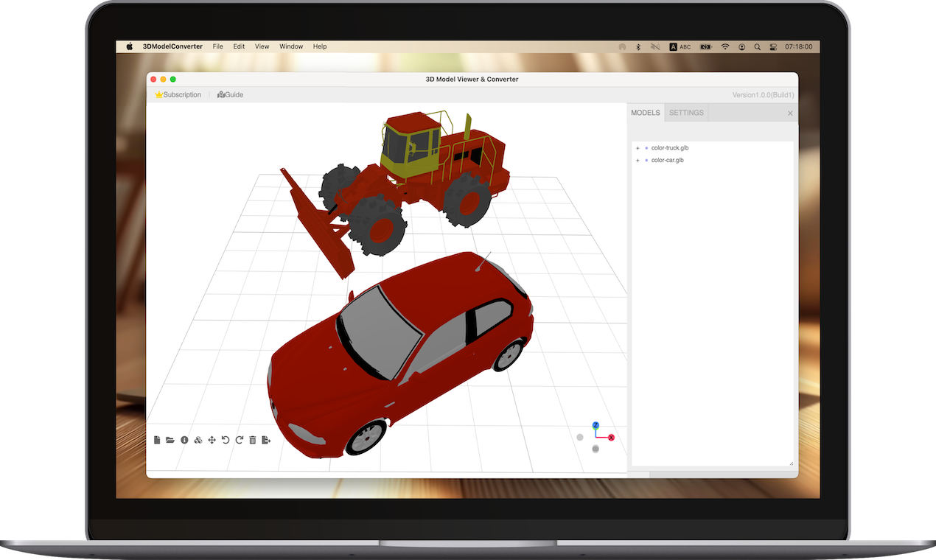Select color-car.glb in the models list

click(668, 160)
